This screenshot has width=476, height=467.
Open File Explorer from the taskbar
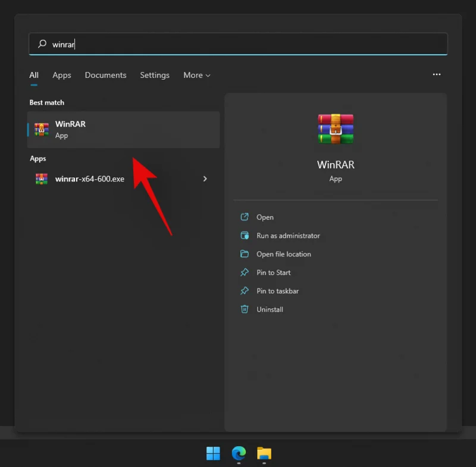(264, 453)
